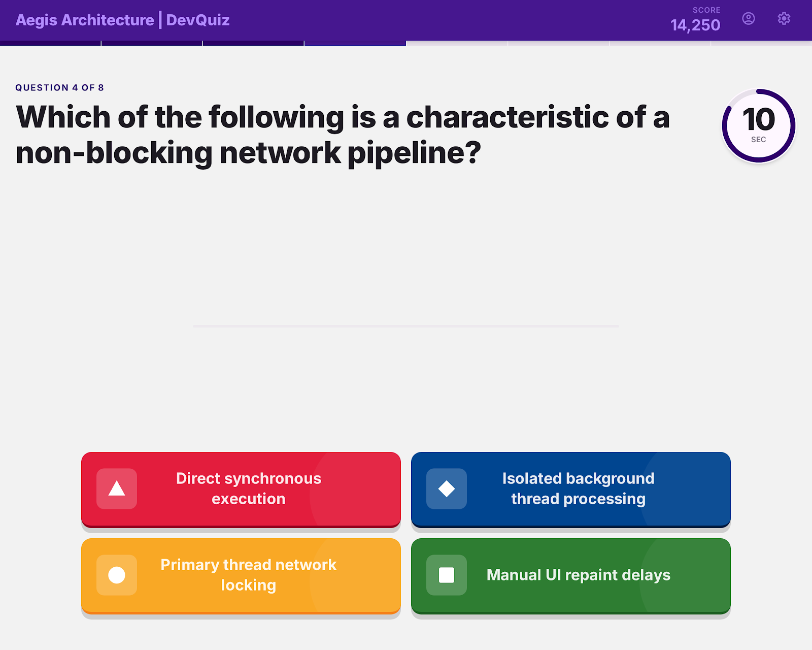Click the 10 second countdown timer

(759, 126)
